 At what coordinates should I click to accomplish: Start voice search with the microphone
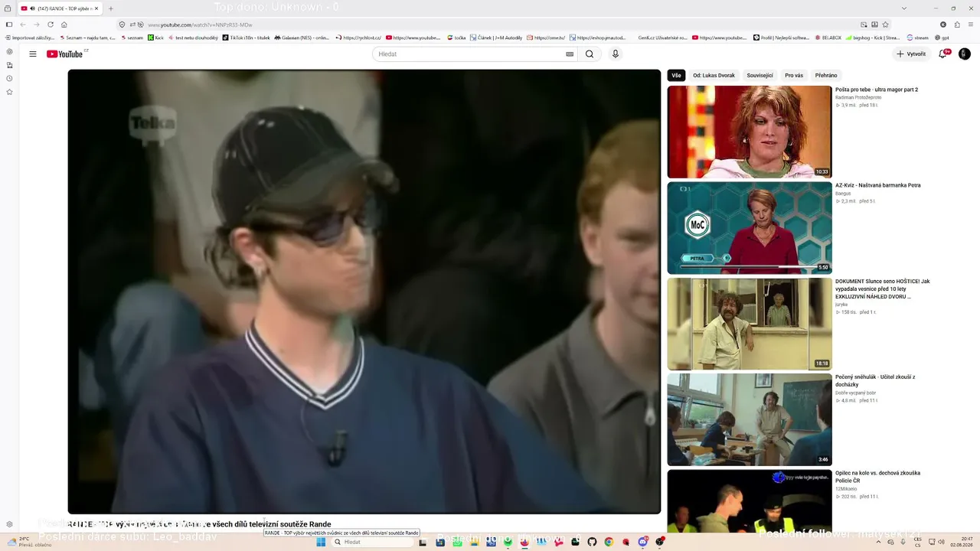615,54
